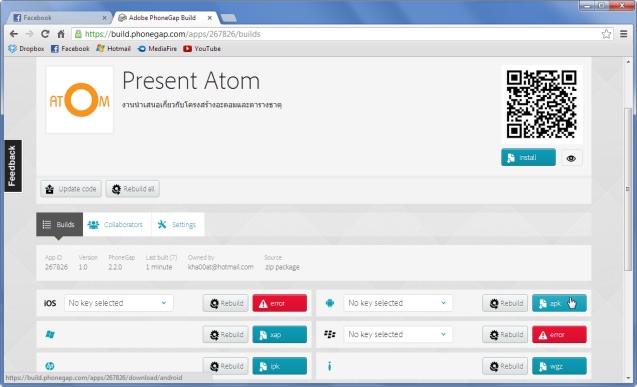This screenshot has height=387, width=637.
Task: Rebuild the Symbian build
Action: tap(505, 366)
